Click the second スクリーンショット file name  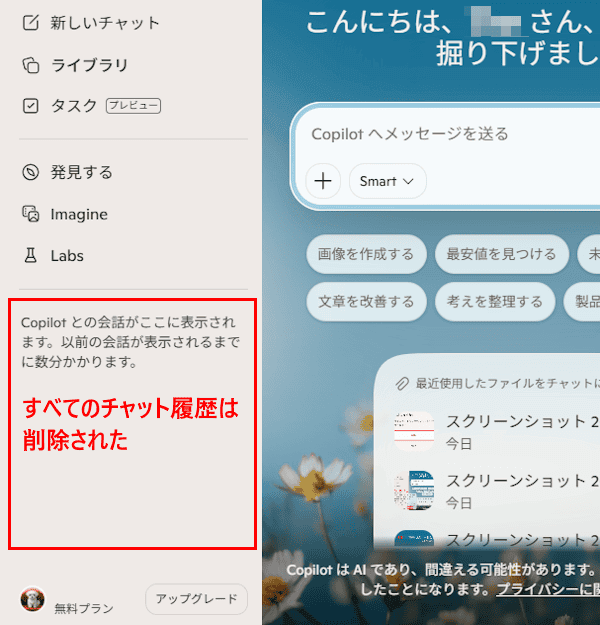click(522, 481)
